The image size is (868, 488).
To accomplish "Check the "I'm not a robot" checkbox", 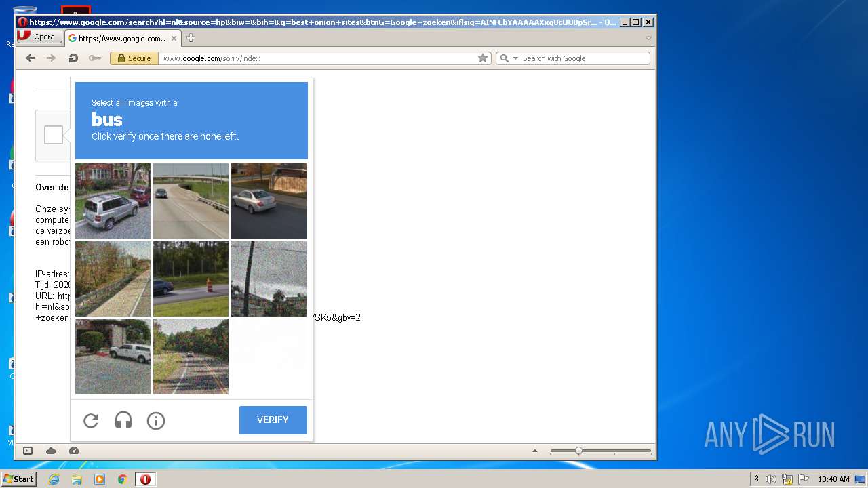I will pos(54,135).
